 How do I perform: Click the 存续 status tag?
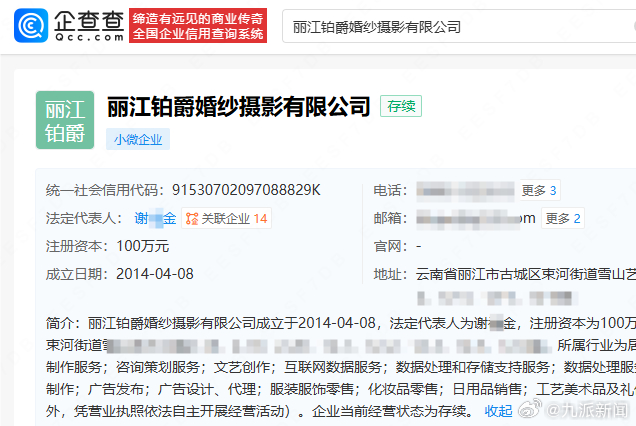401,106
